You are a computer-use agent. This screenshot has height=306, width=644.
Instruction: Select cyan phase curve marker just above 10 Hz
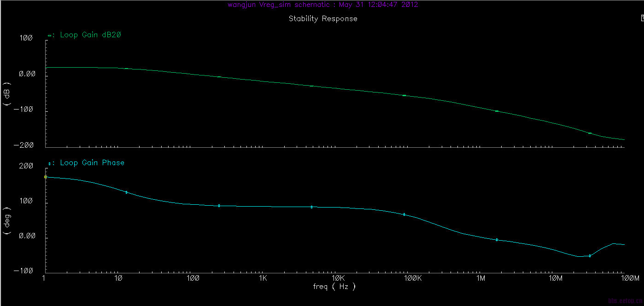tap(126, 192)
